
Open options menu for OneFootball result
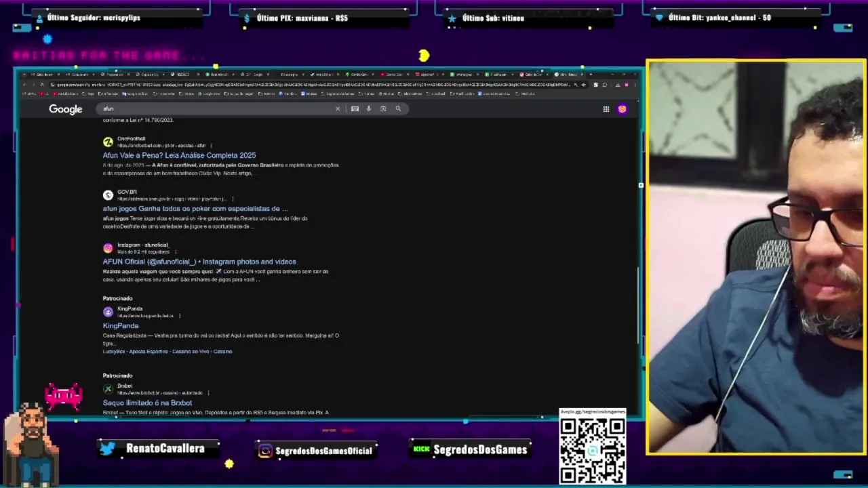pyautogui.click(x=211, y=146)
